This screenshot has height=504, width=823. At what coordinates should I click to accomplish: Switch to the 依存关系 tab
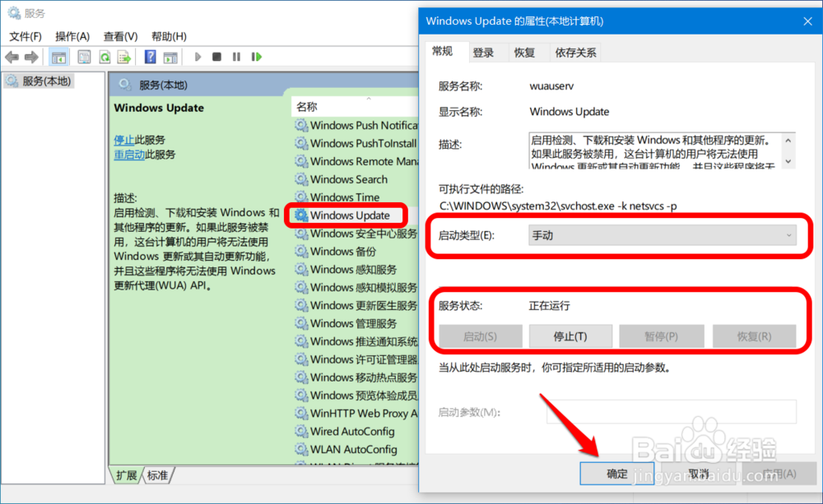pyautogui.click(x=575, y=53)
